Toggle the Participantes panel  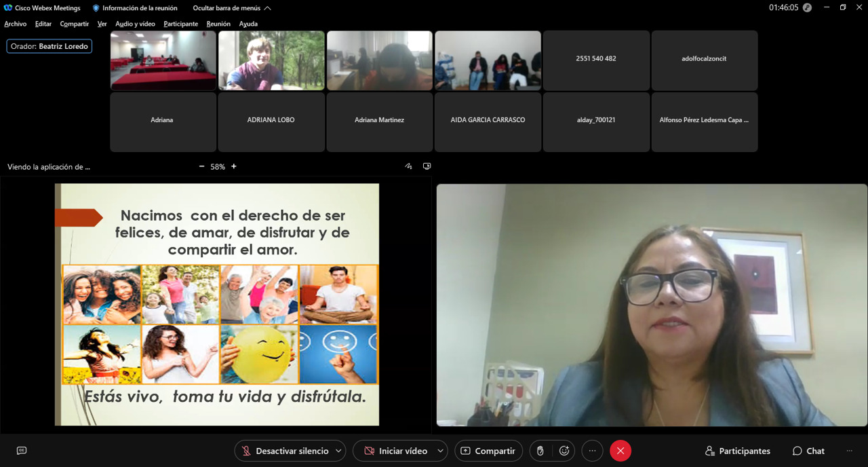738,451
